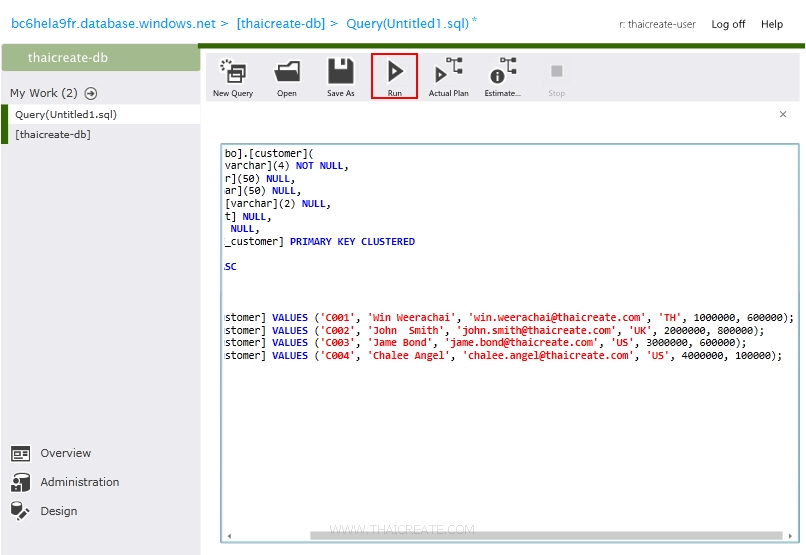Click the Estimated plan icon

click(x=502, y=72)
